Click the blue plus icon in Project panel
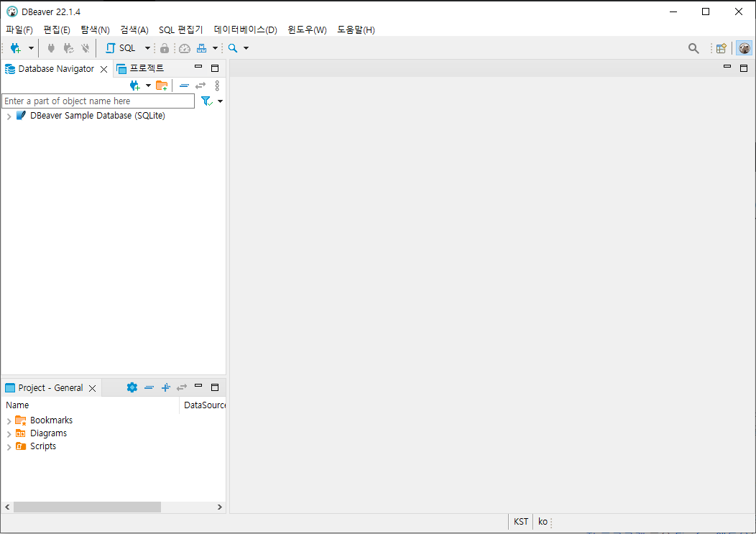The image size is (756, 534). pos(165,387)
